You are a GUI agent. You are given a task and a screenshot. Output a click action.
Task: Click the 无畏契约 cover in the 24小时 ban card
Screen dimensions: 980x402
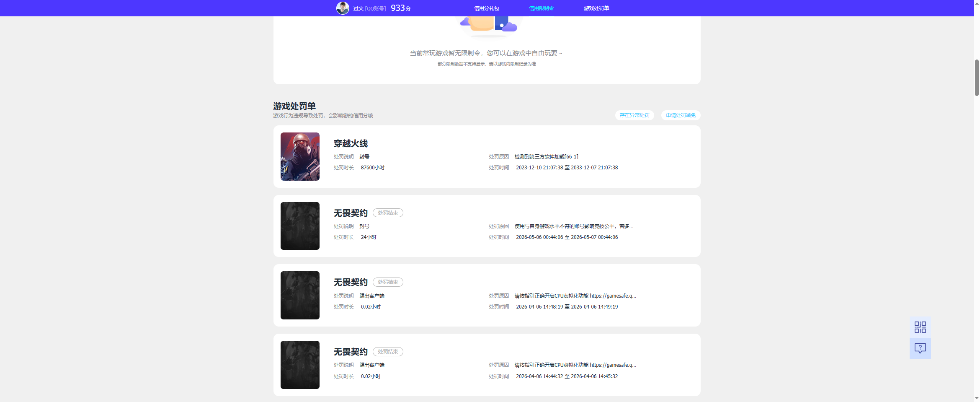(x=300, y=226)
